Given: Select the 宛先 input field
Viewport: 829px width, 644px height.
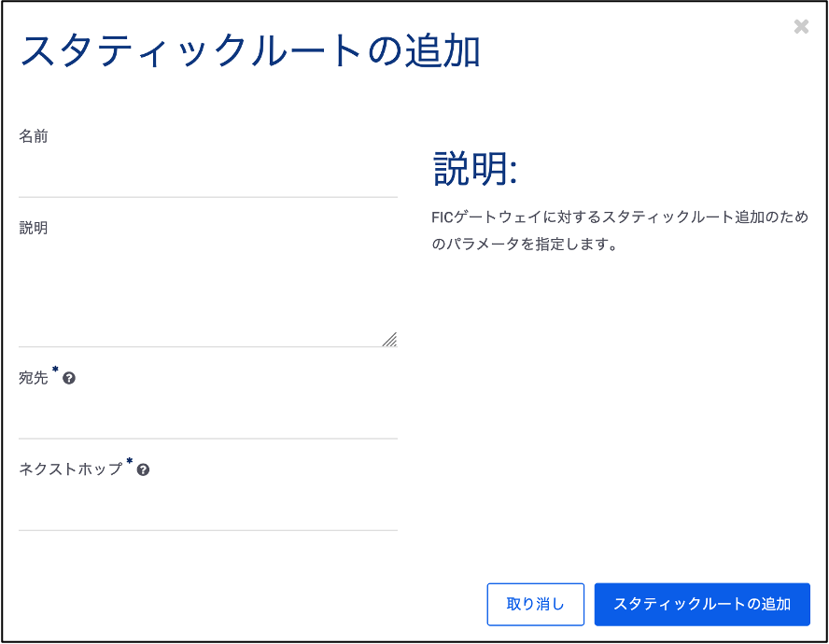Looking at the screenshot, I should point(208,415).
